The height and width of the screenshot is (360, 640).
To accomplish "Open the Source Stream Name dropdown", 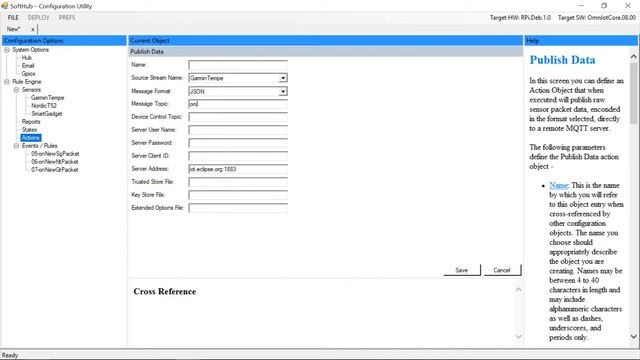I will click(283, 78).
